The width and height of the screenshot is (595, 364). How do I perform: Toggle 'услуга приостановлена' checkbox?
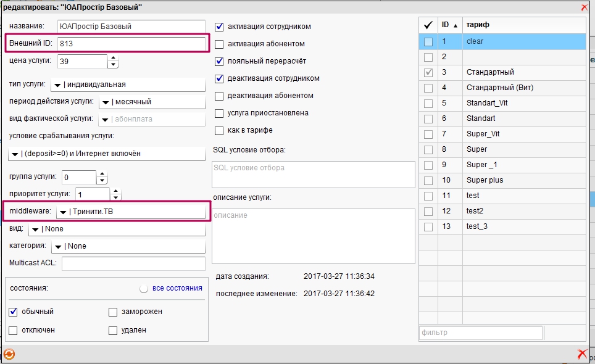coord(219,114)
